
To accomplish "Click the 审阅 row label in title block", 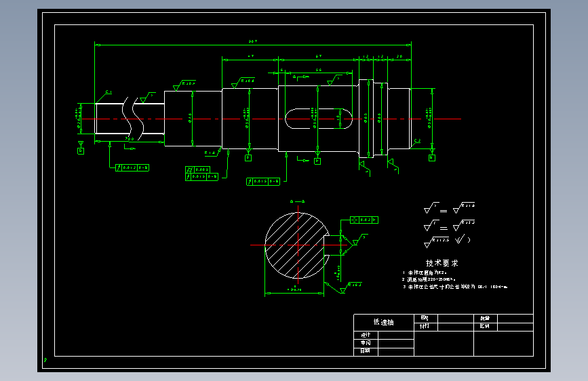I will (366, 343).
